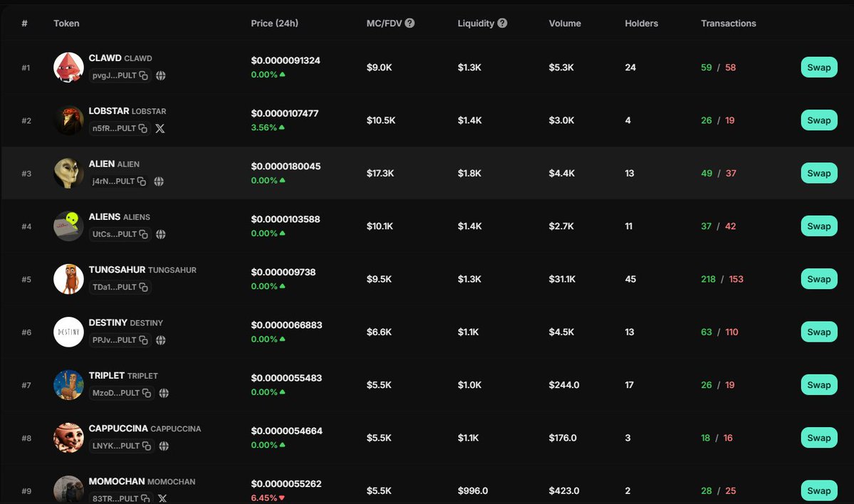Sort by the Volume column header
Image resolution: width=854 pixels, height=504 pixels.
click(565, 23)
